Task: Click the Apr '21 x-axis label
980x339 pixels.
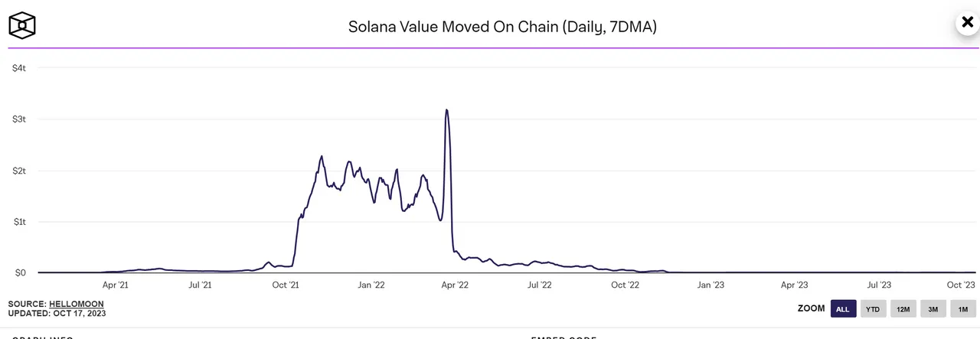Action: click(x=115, y=285)
